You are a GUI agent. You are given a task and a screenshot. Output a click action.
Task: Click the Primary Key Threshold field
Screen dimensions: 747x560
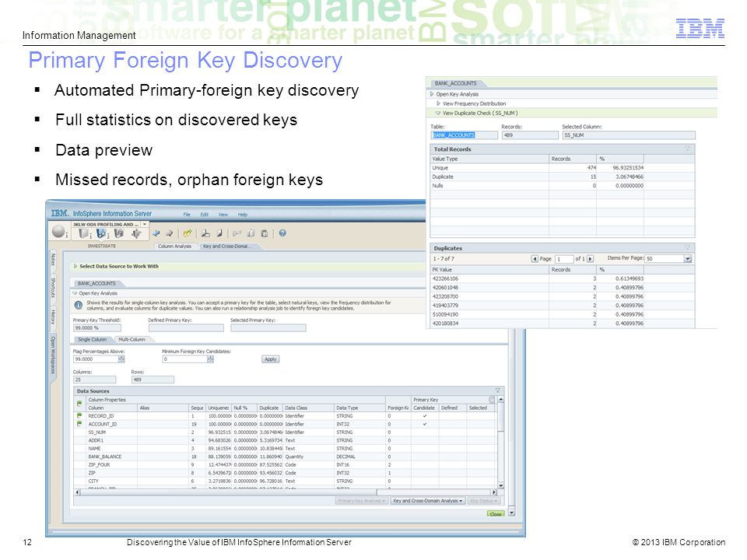[x=96, y=328]
